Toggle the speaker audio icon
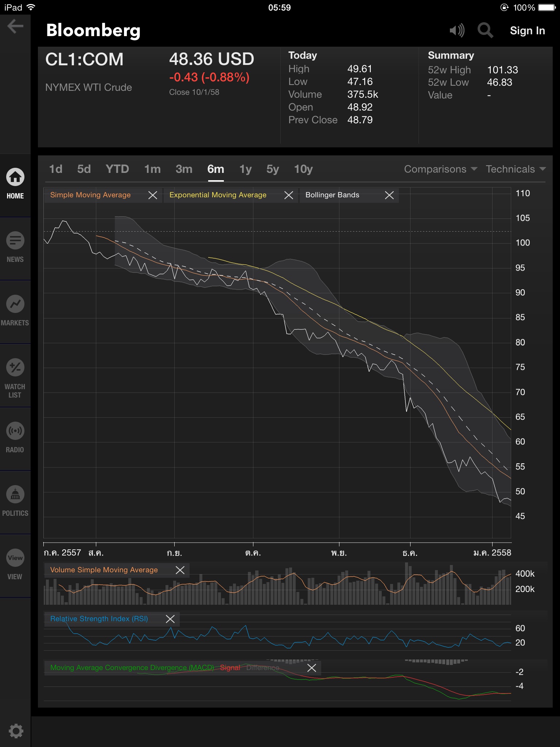The width and height of the screenshot is (560, 747). tap(457, 30)
